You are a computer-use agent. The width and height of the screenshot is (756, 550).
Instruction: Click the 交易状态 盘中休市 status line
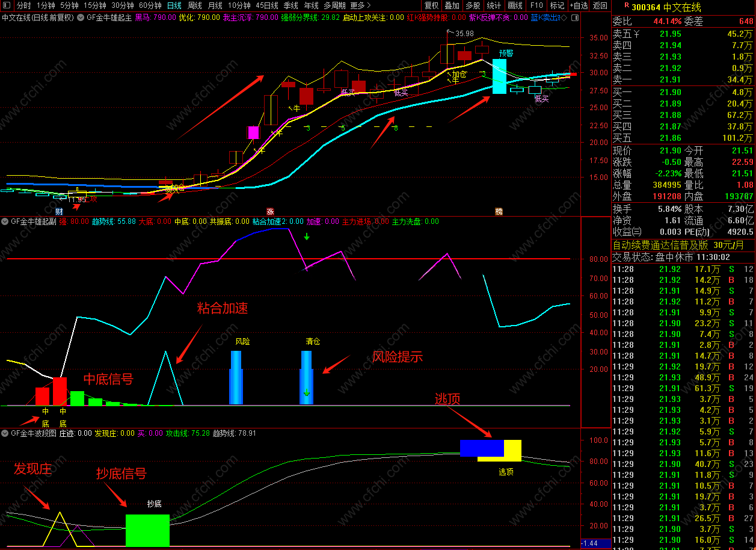[x=671, y=256]
